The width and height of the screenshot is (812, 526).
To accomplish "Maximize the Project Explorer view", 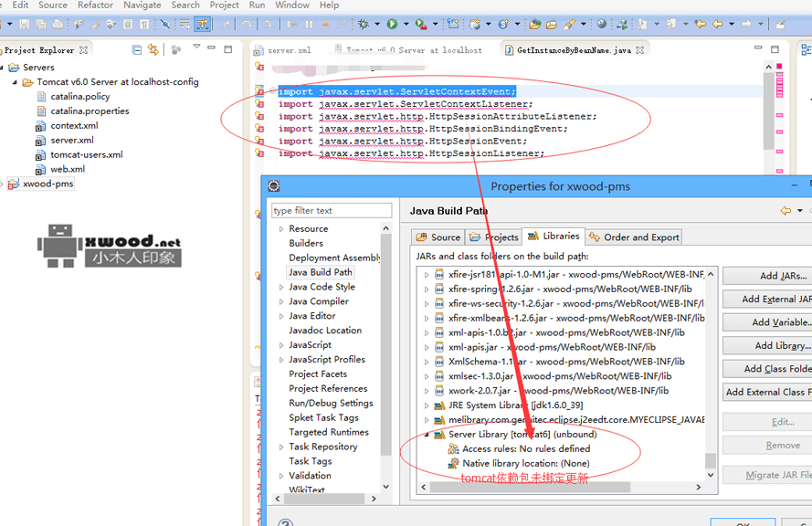I will click(227, 49).
